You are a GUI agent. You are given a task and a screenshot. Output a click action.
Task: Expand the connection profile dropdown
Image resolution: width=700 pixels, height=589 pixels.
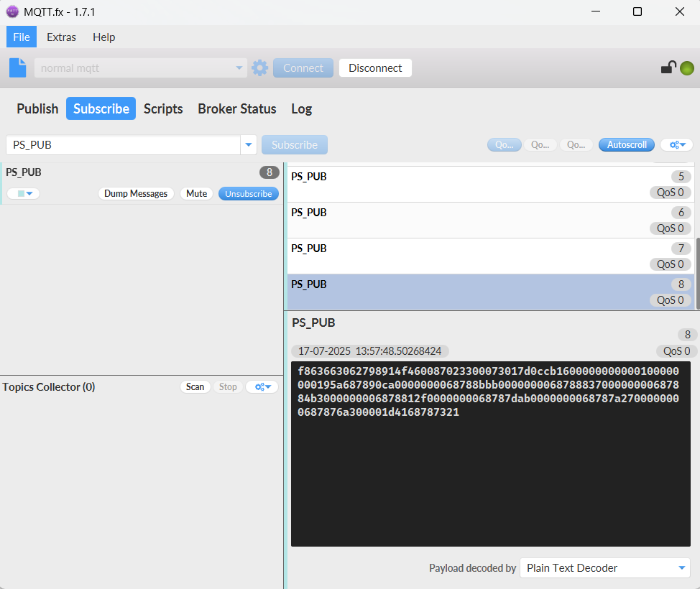(x=239, y=68)
